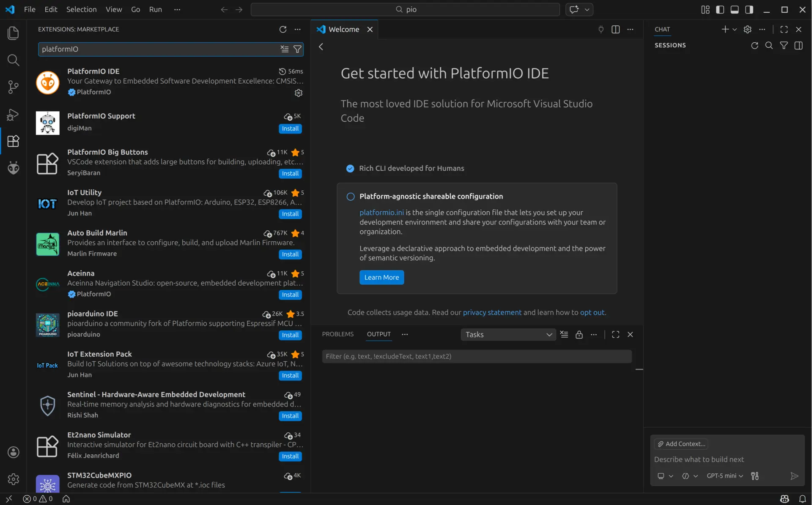Open GPT-5 mini model picker dropdown
Image resolution: width=812 pixels, height=505 pixels.
tap(724, 476)
